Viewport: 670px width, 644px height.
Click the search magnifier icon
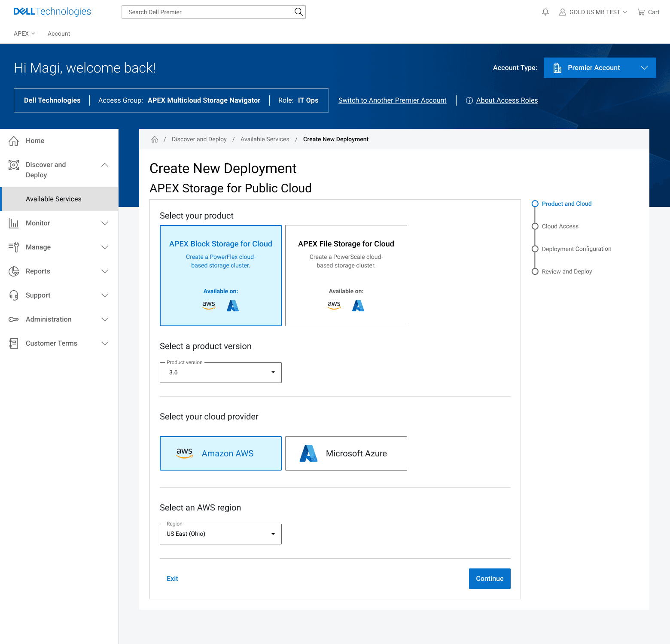[298, 12]
